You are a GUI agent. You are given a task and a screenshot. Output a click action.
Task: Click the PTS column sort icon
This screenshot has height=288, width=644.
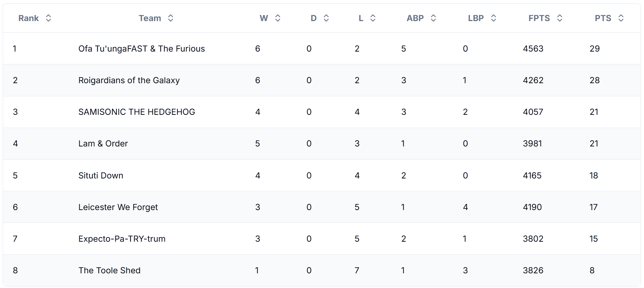coord(621,18)
